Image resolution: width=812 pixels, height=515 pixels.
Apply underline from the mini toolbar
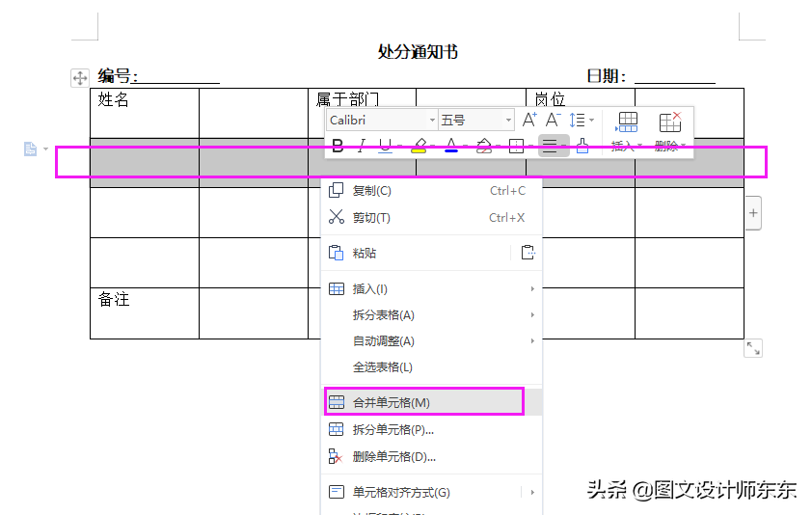click(x=385, y=146)
